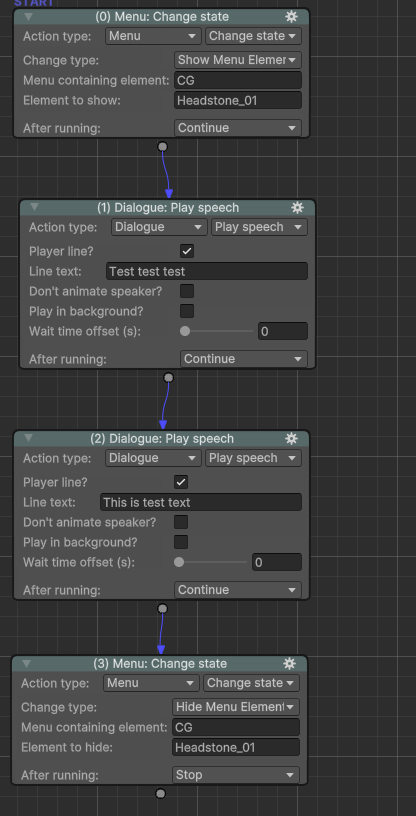The image size is (416, 816).
Task: Click output socket below action (3) node
Action: (x=160, y=793)
